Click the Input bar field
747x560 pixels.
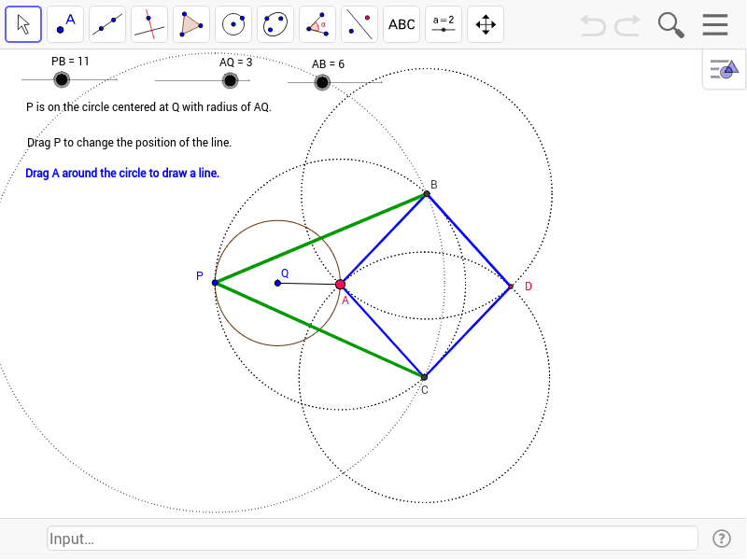point(373,539)
